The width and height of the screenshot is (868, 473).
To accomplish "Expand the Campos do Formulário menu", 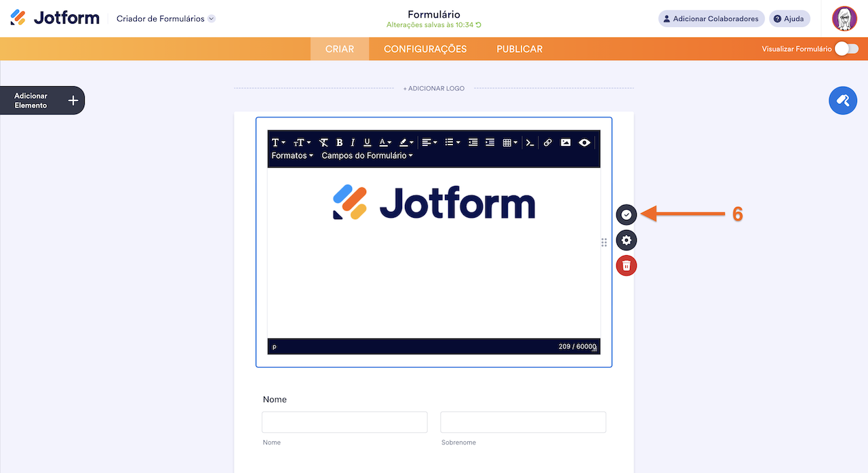I will pyautogui.click(x=367, y=155).
